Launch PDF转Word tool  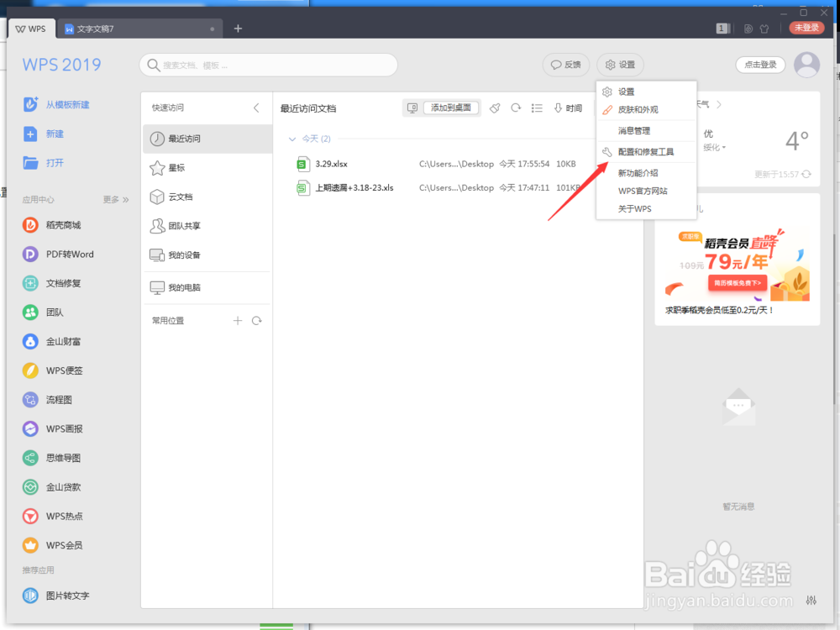click(x=58, y=254)
